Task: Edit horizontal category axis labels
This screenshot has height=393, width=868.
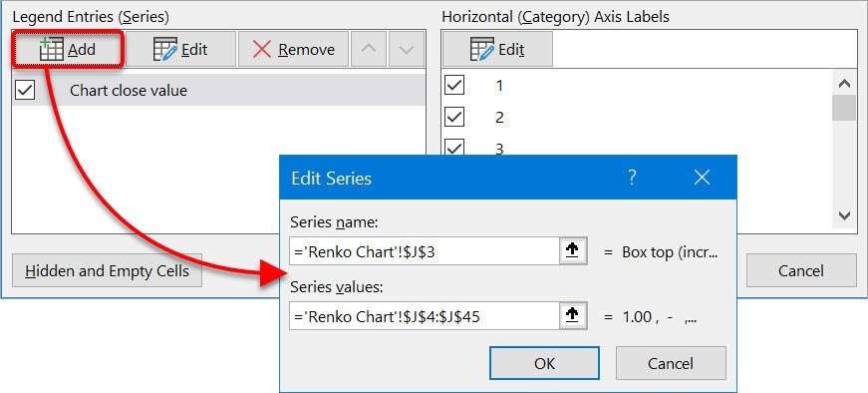Action: point(497,49)
